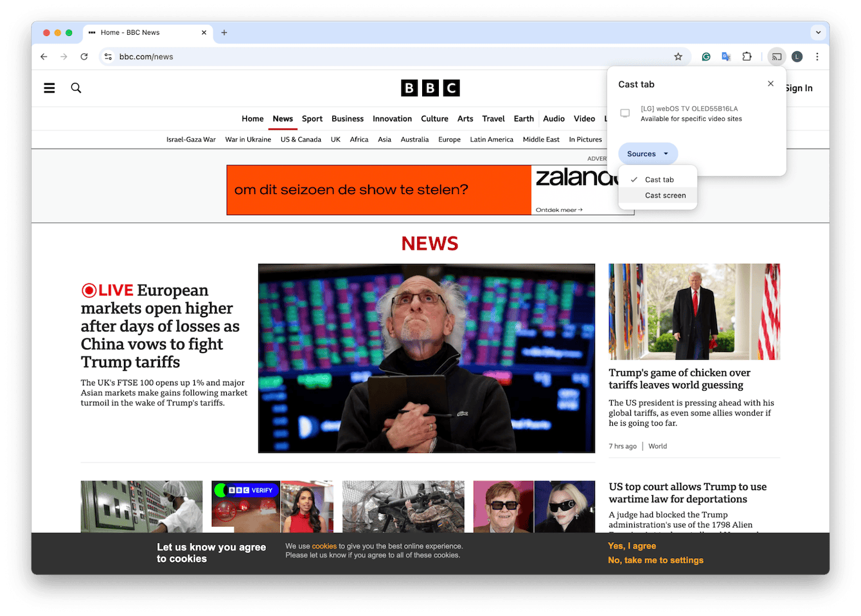Bookmark this page with the star icon
The image size is (861, 616).
coord(678,57)
